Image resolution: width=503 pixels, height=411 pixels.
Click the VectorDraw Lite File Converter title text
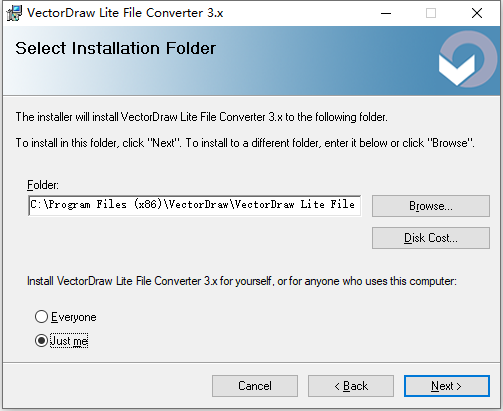click(125, 13)
